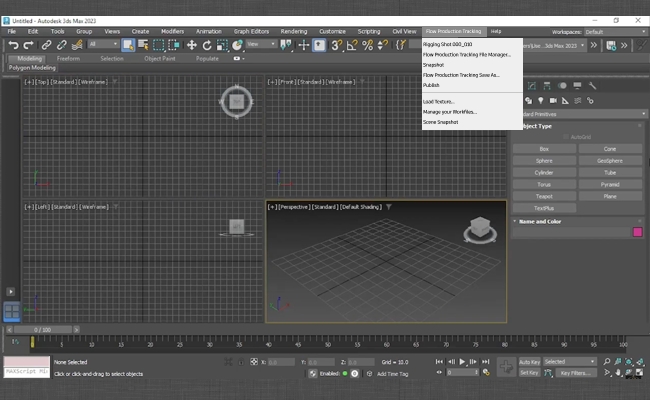Toggle the Set Key mode
Image resolution: width=650 pixels, height=400 pixels.
[529, 372]
